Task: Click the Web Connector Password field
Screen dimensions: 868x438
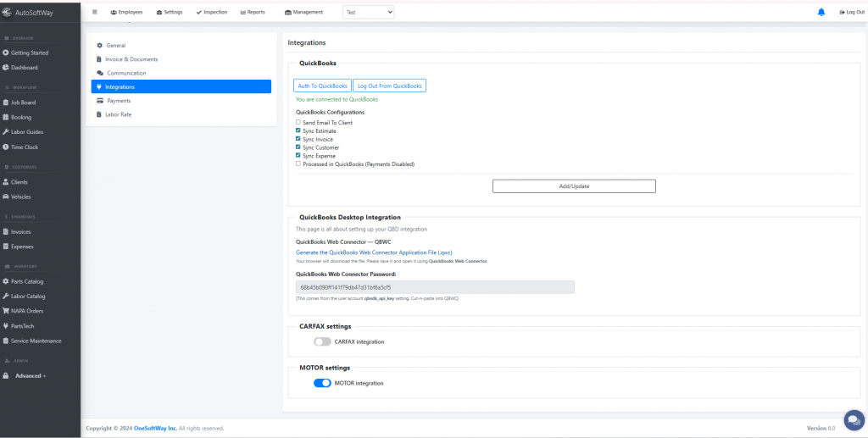Action: [x=435, y=287]
